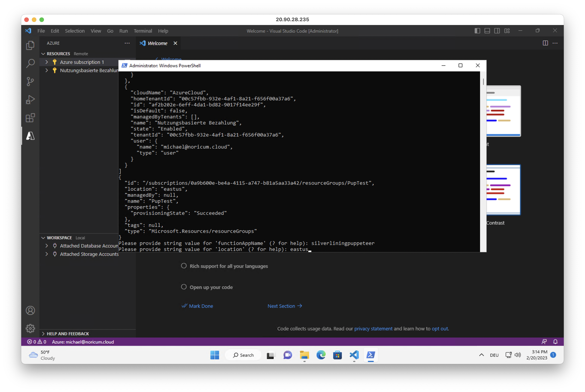Image resolution: width=585 pixels, height=392 pixels.
Task: Open the Selection menu
Action: pos(74,31)
